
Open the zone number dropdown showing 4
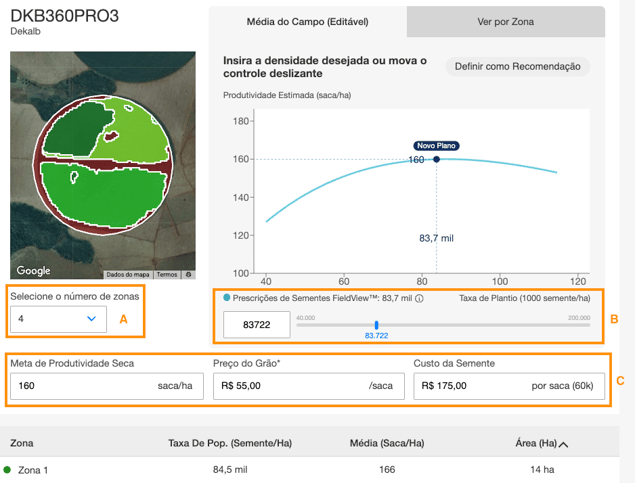tap(58, 319)
